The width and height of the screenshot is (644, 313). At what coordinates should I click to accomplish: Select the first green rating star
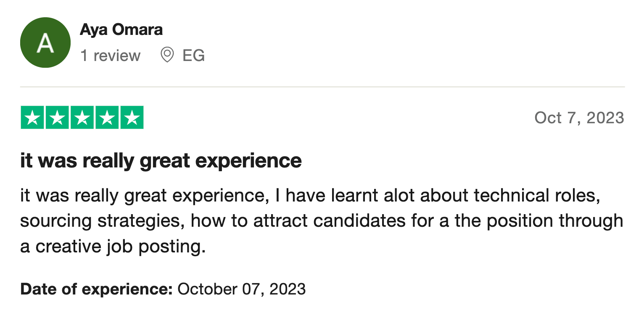(32, 117)
